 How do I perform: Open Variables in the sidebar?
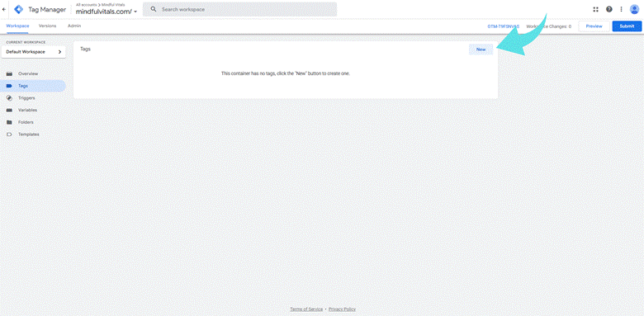(x=33, y=110)
